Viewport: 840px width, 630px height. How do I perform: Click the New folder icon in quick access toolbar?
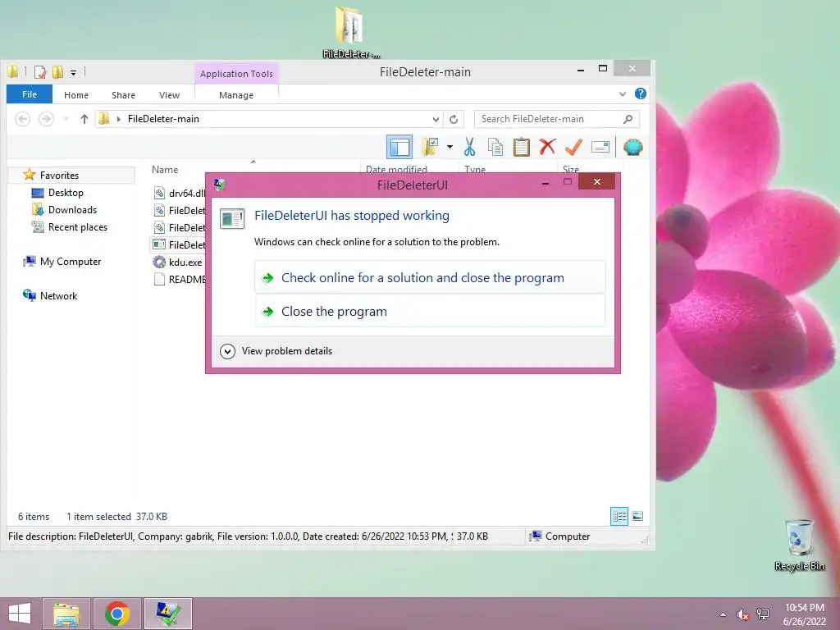click(57, 72)
